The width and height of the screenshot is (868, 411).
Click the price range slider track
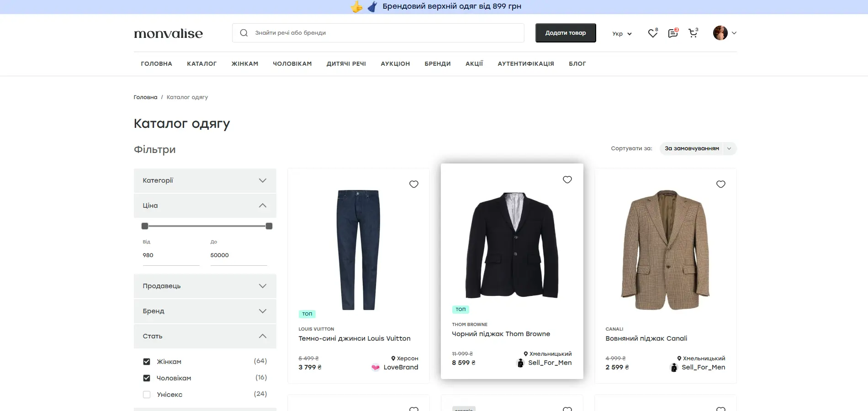tap(207, 226)
